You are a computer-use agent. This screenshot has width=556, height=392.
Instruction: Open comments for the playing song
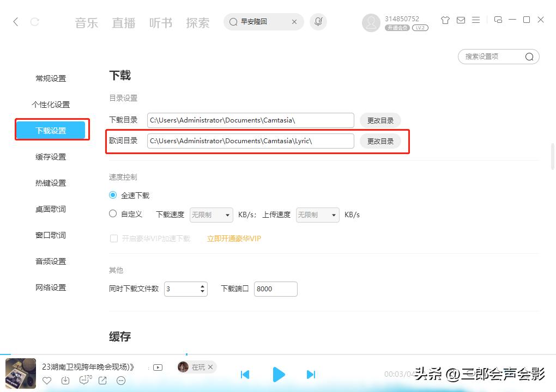click(x=84, y=381)
